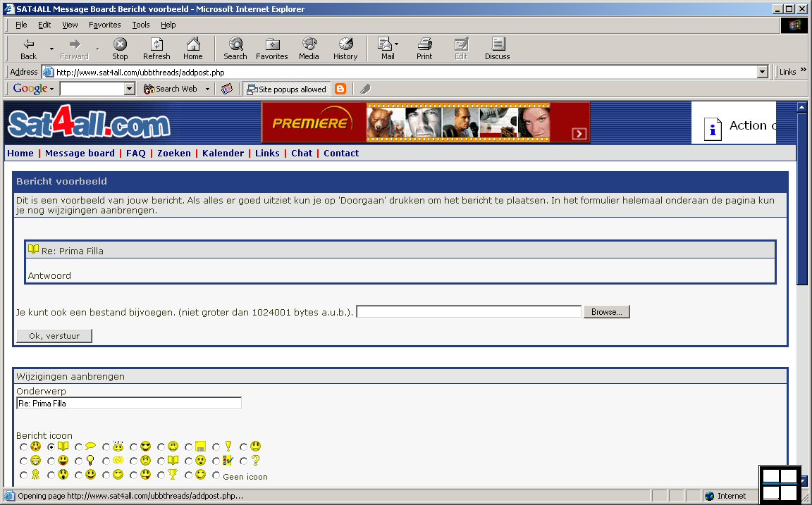Reload the page using the Refresh icon

point(156,49)
